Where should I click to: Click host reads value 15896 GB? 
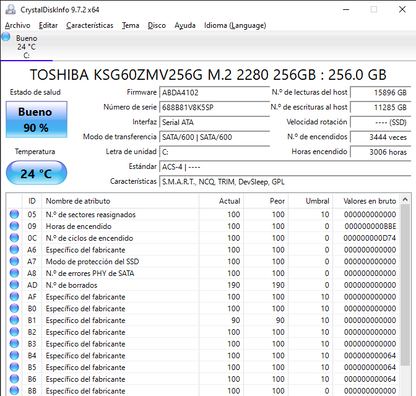click(381, 93)
